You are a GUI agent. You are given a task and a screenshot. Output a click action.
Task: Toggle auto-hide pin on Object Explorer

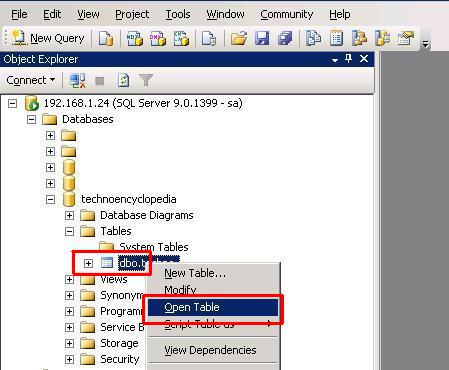coord(349,59)
